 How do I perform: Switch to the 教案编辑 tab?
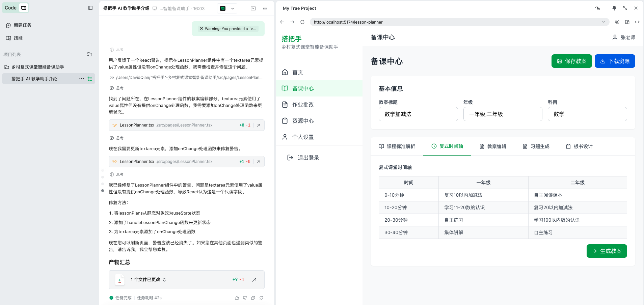point(493,146)
